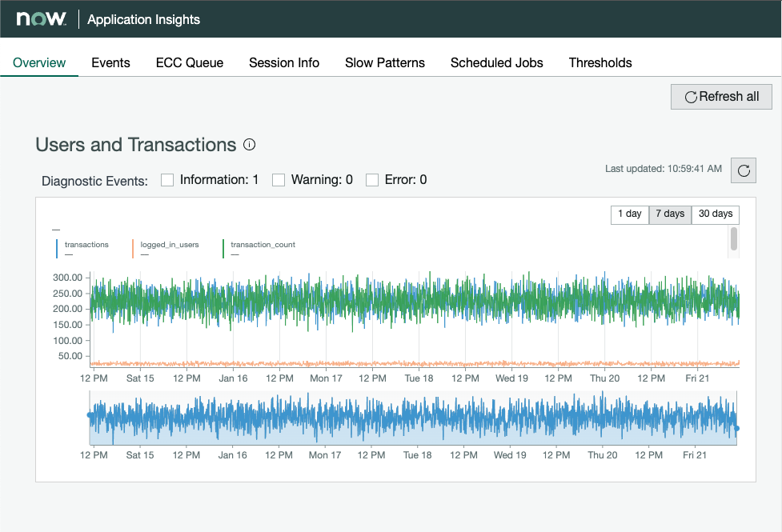Click the 300.00 y-axis value
The width and height of the screenshot is (782, 532).
coord(67,278)
